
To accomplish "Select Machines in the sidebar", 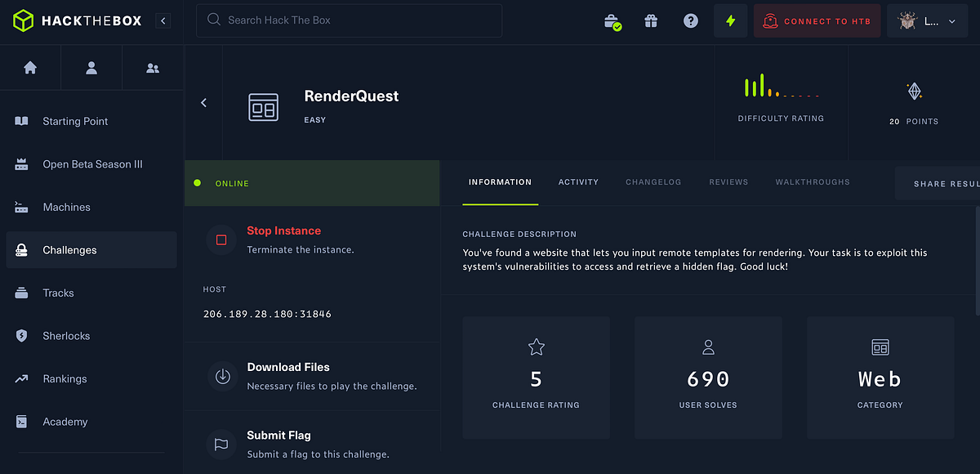I will pos(65,207).
